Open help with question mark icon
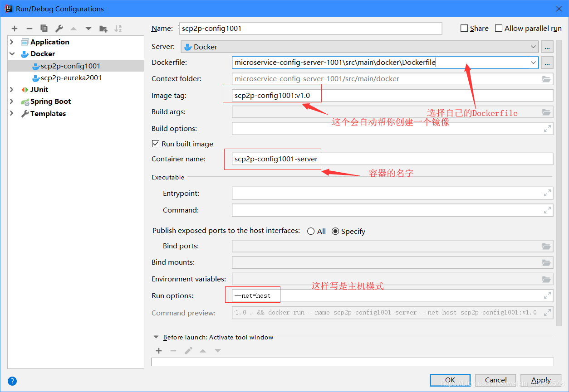 click(12, 381)
